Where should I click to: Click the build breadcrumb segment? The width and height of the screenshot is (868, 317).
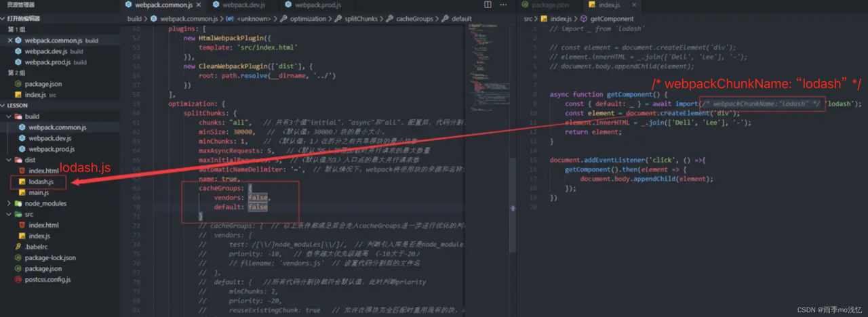(134, 18)
